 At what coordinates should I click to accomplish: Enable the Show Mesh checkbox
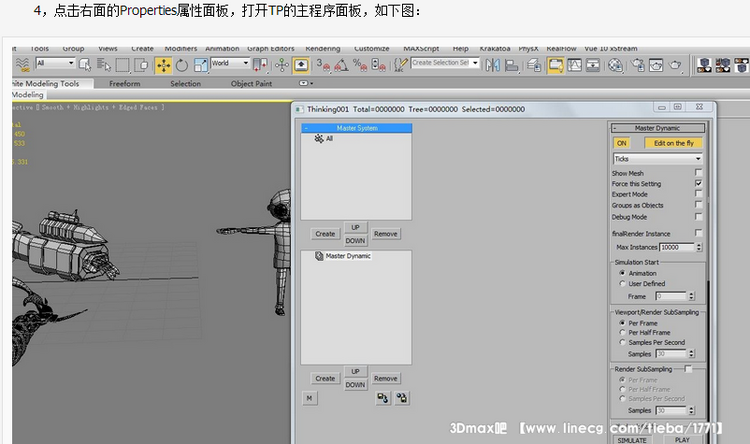pos(698,173)
